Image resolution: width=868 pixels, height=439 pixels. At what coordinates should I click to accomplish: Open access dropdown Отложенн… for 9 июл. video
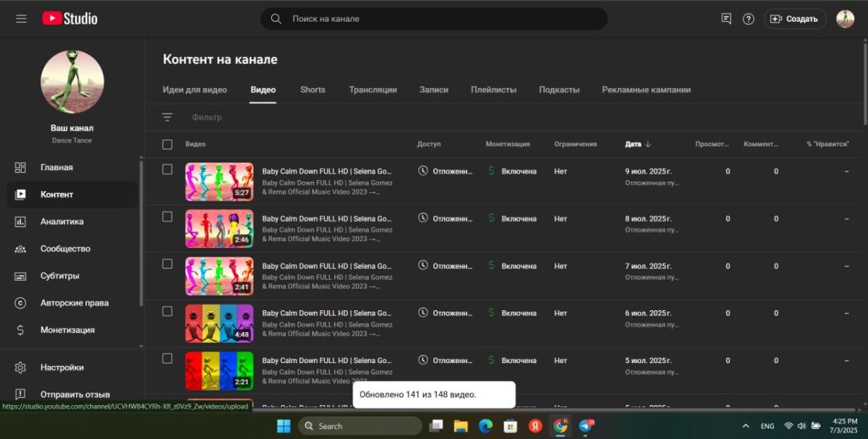click(452, 171)
